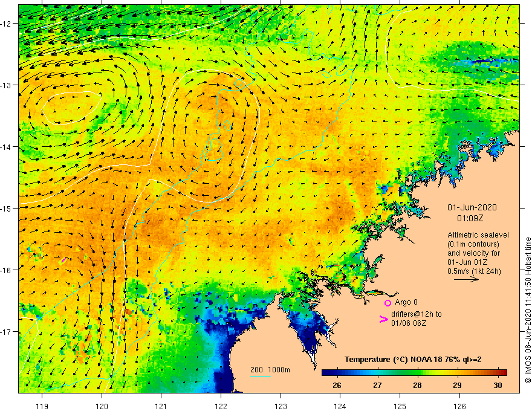Click longitude axis label 120
Image resolution: width=532 pixels, height=411 pixels.
point(102,406)
